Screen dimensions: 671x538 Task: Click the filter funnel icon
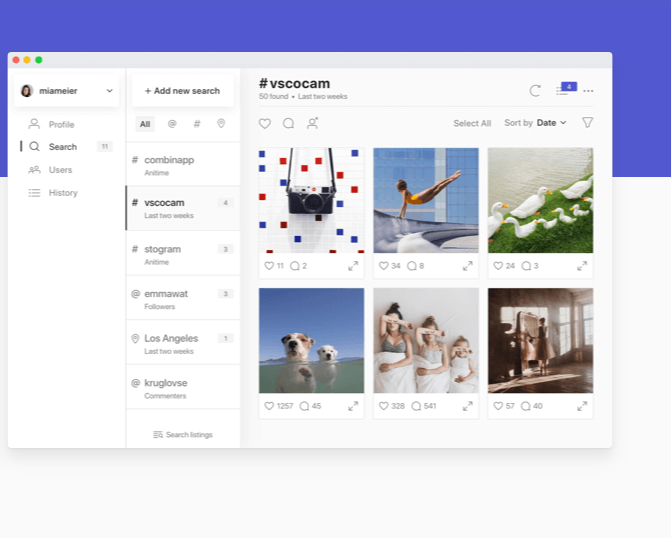(588, 123)
